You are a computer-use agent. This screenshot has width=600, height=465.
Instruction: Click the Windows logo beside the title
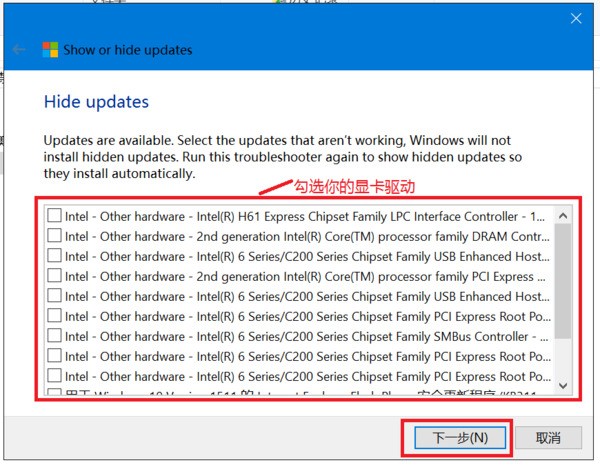click(x=50, y=50)
